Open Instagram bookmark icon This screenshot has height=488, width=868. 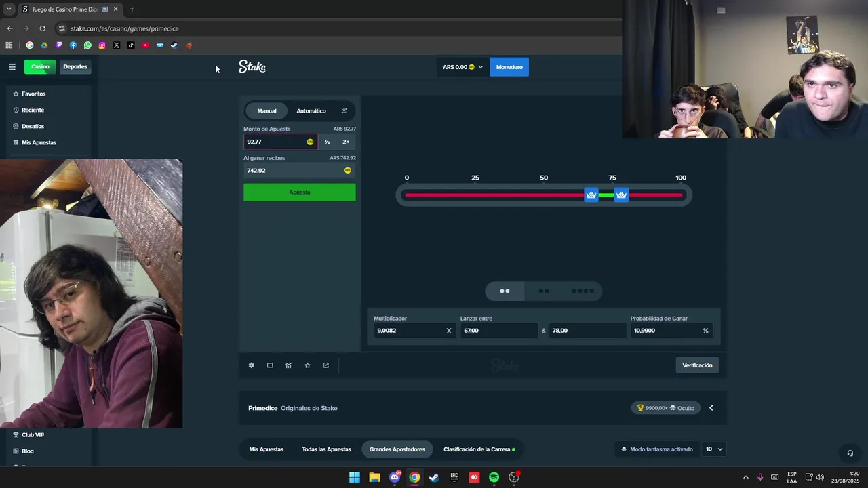(x=102, y=45)
